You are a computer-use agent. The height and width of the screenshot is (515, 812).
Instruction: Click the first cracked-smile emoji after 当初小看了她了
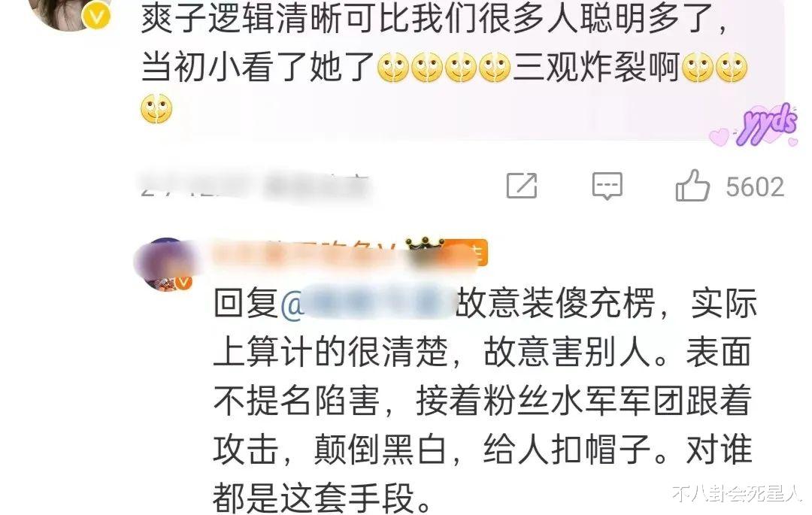(393, 68)
